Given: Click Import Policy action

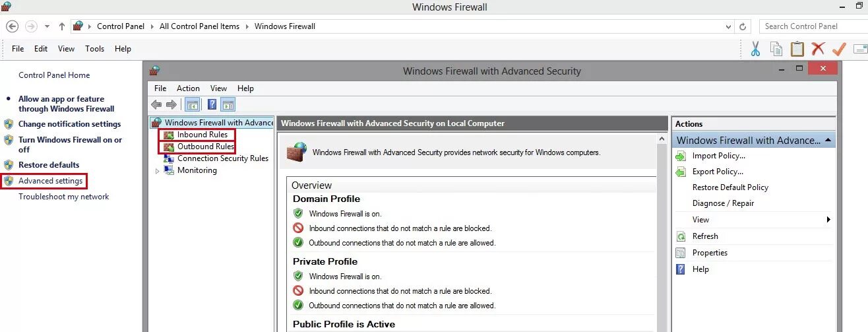Looking at the screenshot, I should click(718, 156).
